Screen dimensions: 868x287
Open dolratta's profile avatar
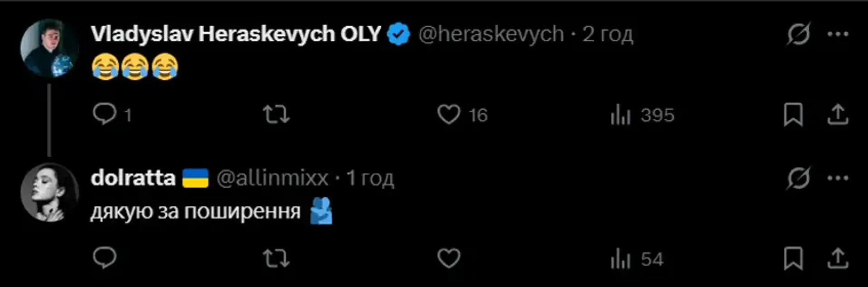coord(49,192)
